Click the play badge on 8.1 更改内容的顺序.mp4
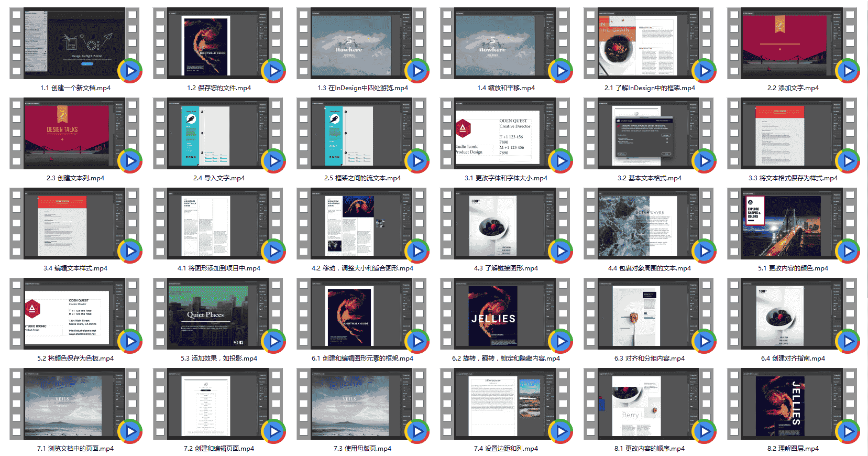The height and width of the screenshot is (456, 868). 704,431
